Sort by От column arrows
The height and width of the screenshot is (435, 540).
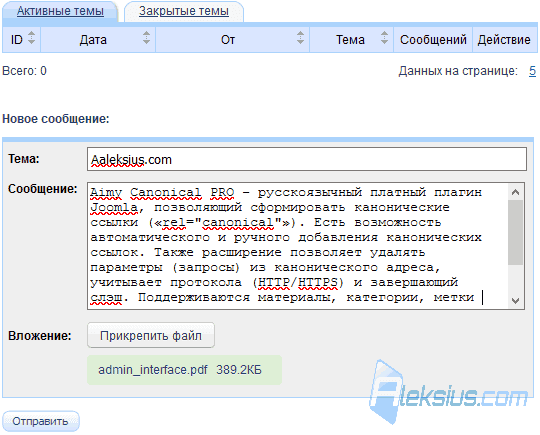click(300, 38)
